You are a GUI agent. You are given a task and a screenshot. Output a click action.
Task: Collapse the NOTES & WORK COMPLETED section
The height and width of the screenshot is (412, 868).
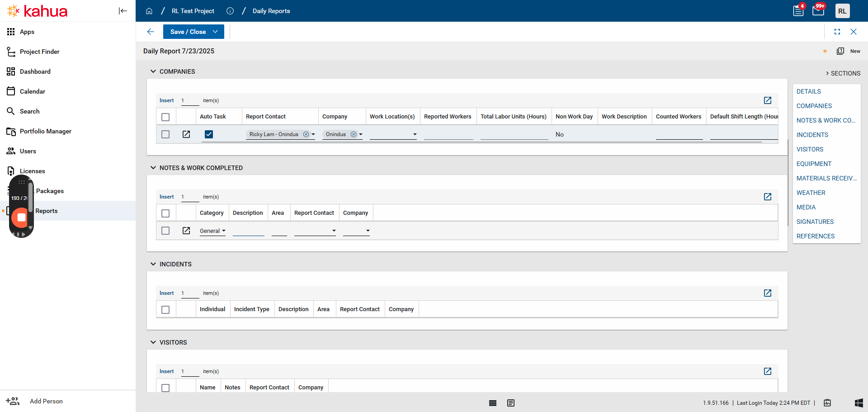[x=153, y=168]
